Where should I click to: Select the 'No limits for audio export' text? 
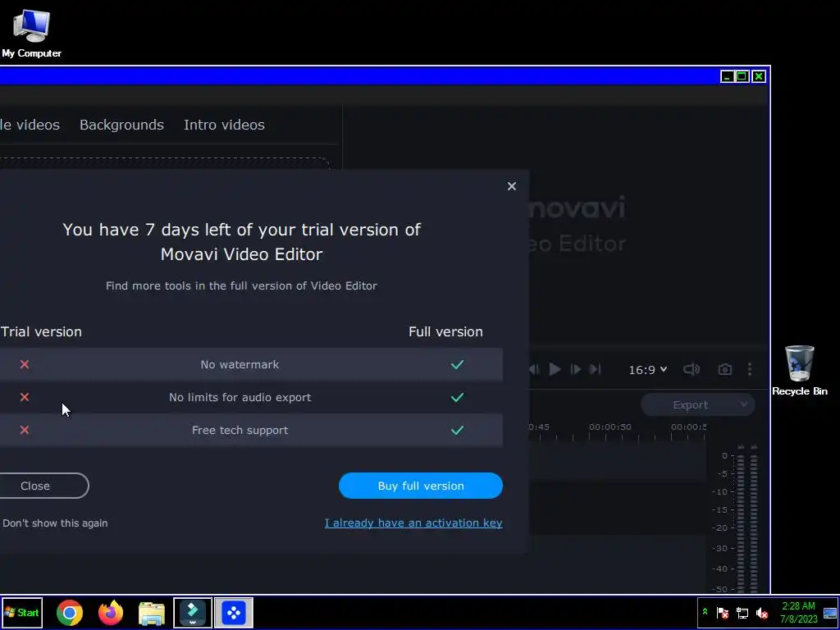(x=240, y=398)
